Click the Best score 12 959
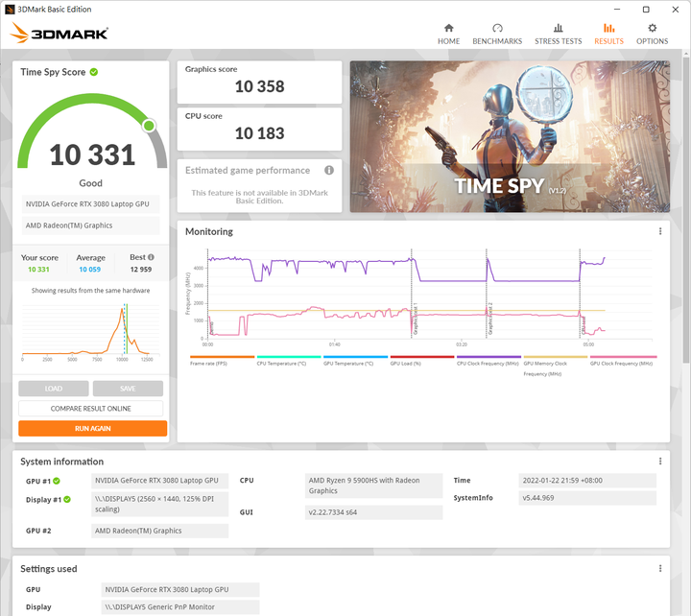This screenshot has height=616, width=691. (141, 270)
